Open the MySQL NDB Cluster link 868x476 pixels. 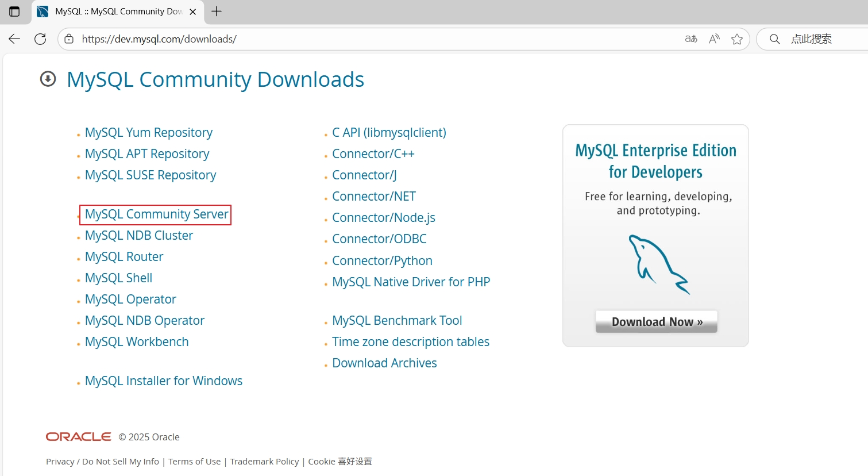pos(139,236)
